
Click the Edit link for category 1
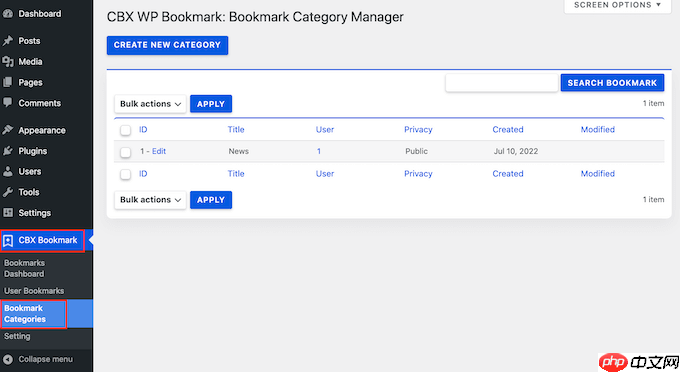159,151
